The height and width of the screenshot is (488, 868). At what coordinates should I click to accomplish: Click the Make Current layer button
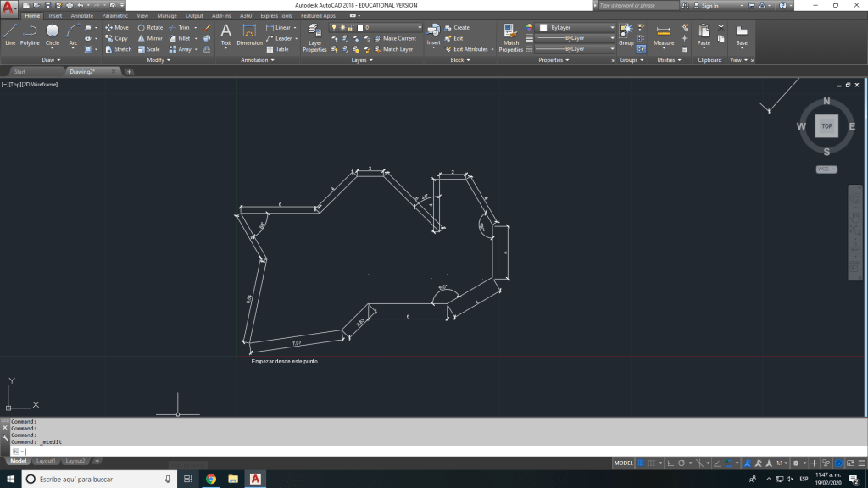[395, 38]
